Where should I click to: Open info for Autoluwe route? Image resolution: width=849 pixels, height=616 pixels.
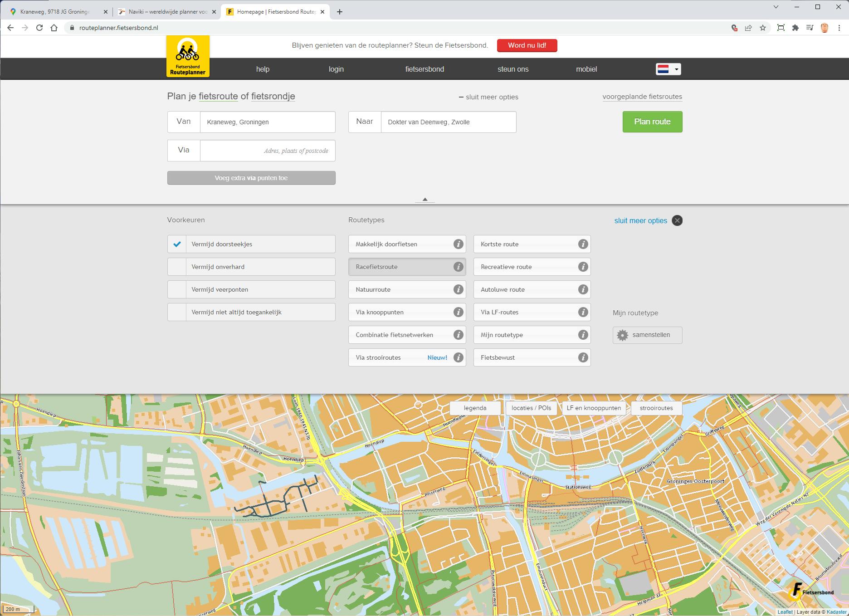click(x=583, y=289)
